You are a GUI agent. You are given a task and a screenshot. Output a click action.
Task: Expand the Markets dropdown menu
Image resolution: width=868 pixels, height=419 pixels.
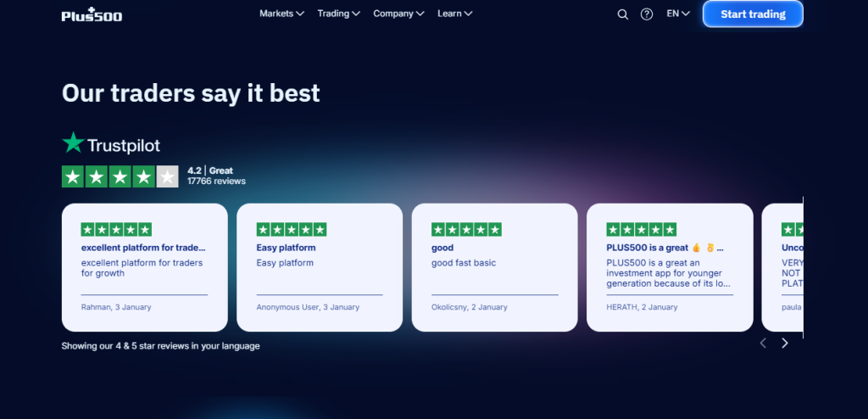[281, 14]
